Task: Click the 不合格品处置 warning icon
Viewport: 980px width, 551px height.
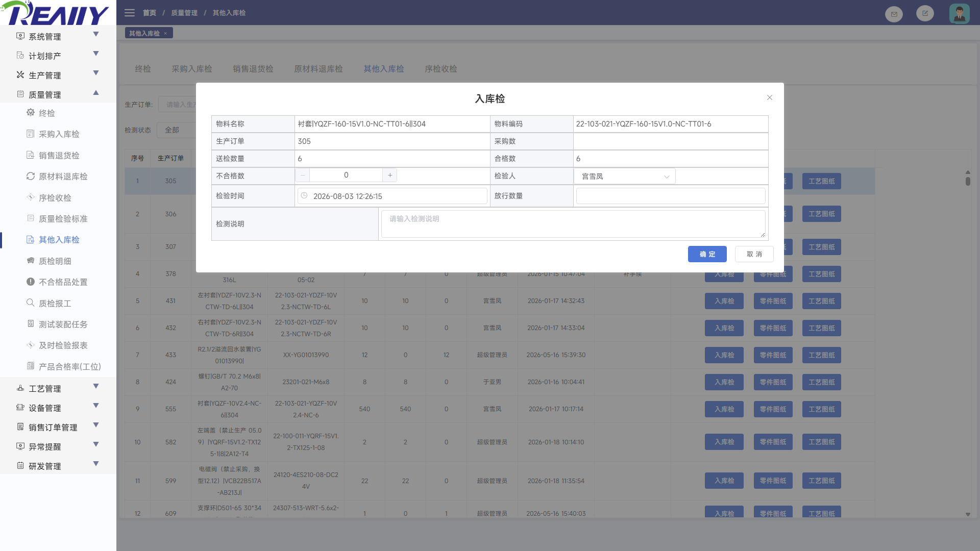Action: click(31, 282)
